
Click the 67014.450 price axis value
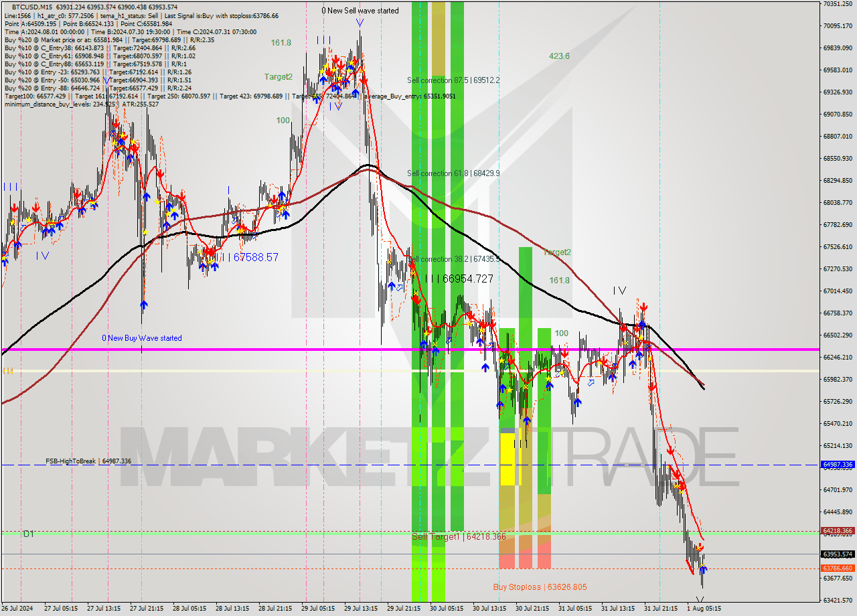(x=838, y=291)
